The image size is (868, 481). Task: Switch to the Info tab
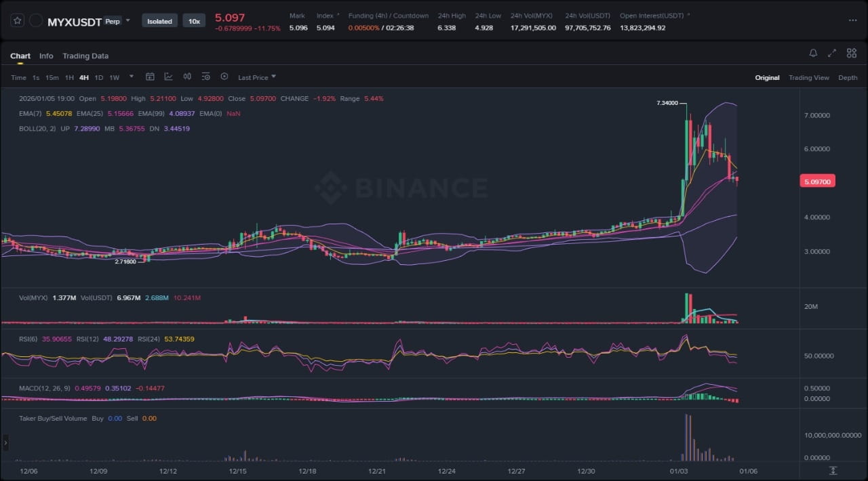point(46,56)
